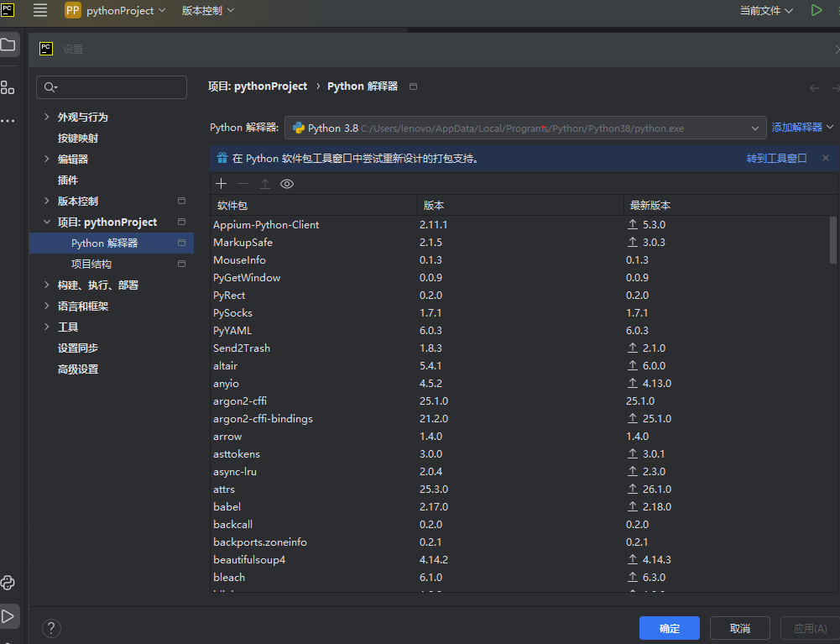Expand the 外观与行为 settings section
Image resolution: width=840 pixels, height=644 pixels.
(47, 117)
